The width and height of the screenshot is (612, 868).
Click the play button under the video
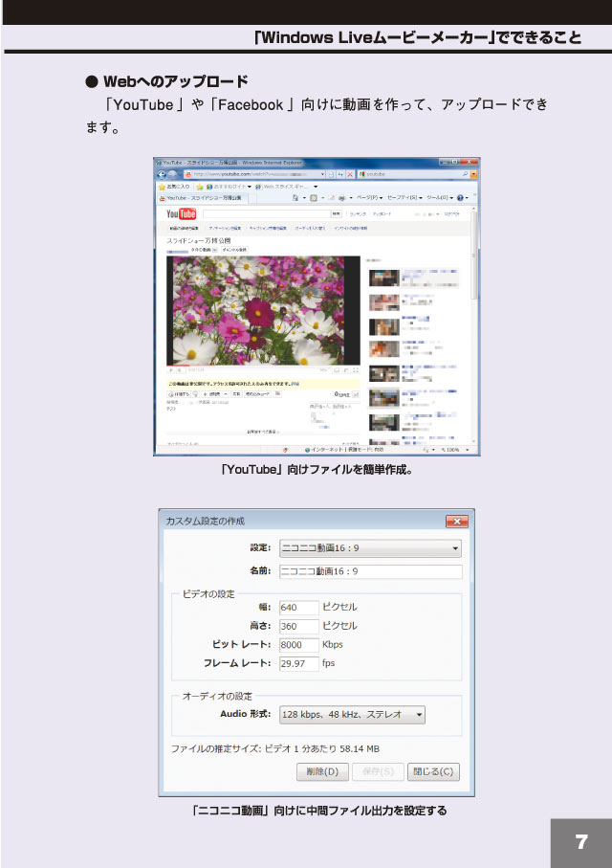point(171,370)
